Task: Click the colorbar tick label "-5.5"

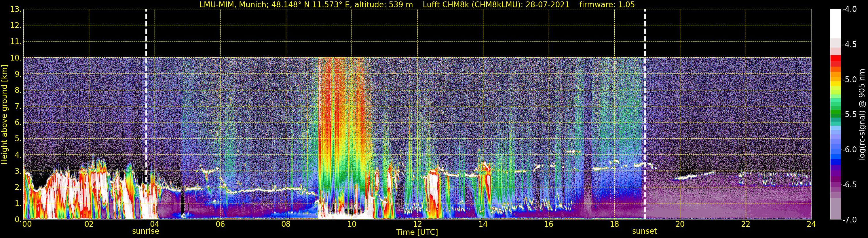Action: coord(850,114)
